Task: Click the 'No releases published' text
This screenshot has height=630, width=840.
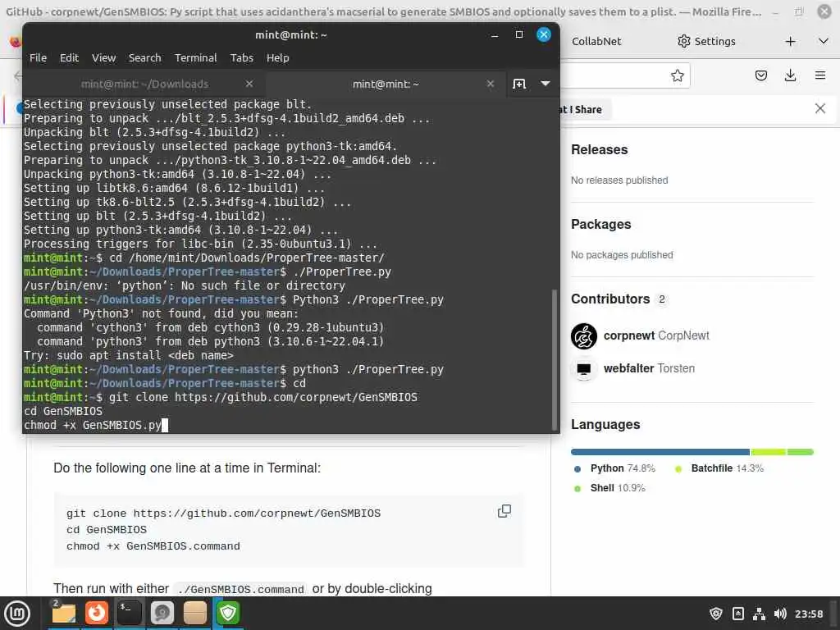Action: (x=619, y=180)
